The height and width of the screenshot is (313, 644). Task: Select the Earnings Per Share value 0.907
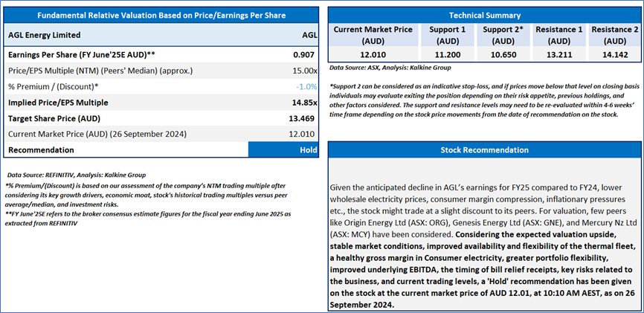pos(306,55)
